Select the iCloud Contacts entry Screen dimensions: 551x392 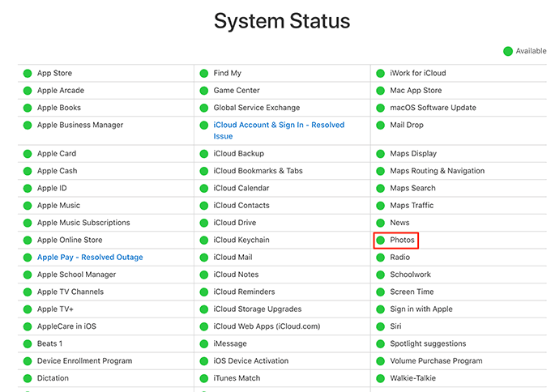(241, 205)
